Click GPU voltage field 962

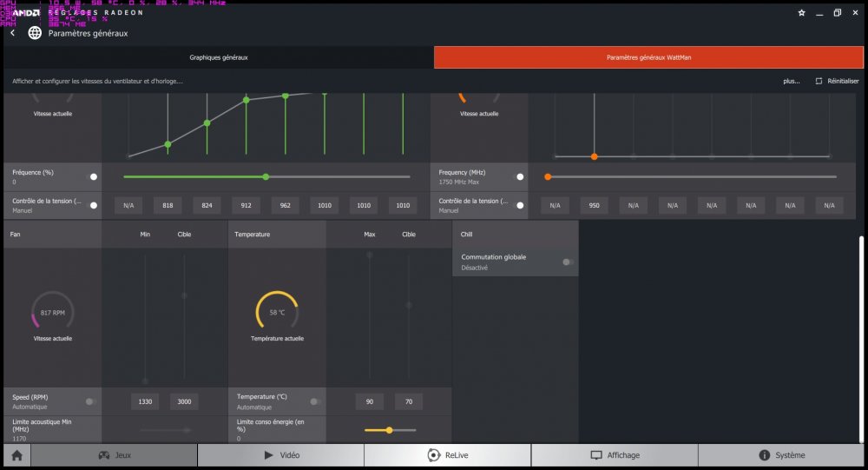click(x=285, y=205)
